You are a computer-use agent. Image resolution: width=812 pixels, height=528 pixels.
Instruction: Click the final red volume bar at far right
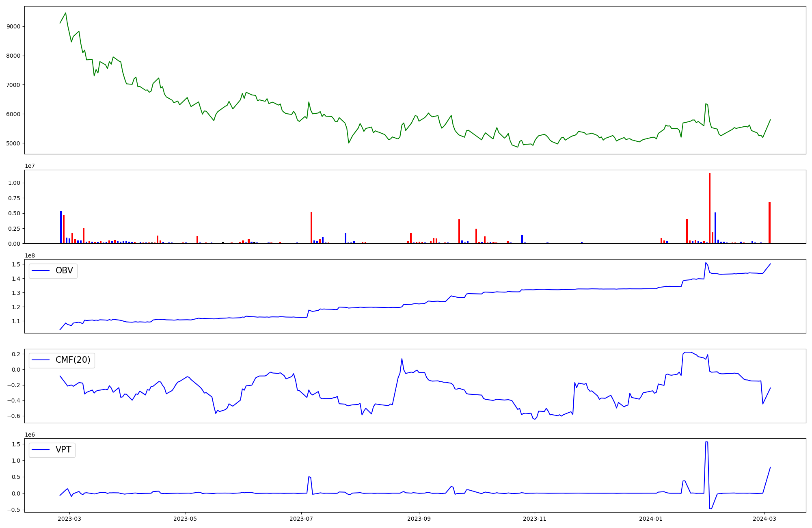click(769, 223)
